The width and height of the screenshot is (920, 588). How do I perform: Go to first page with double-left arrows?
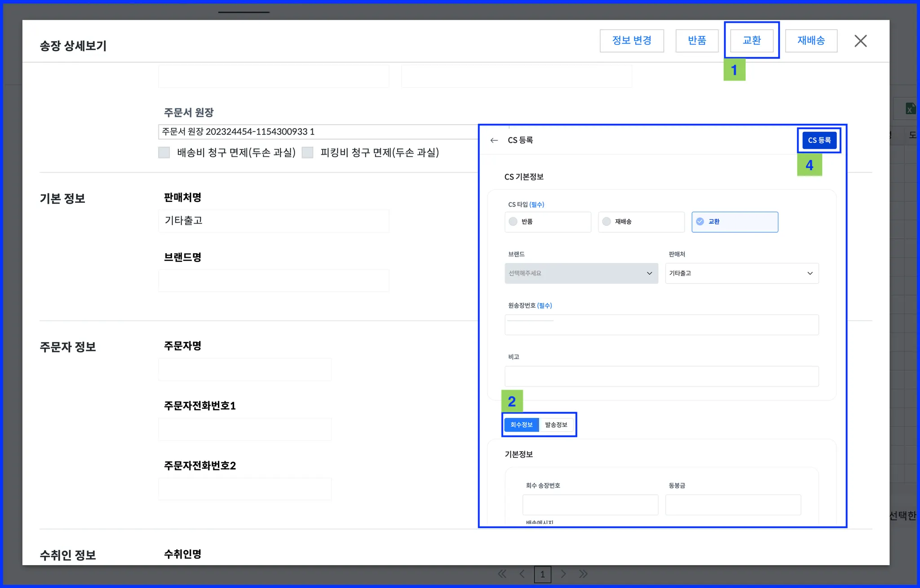502,574
